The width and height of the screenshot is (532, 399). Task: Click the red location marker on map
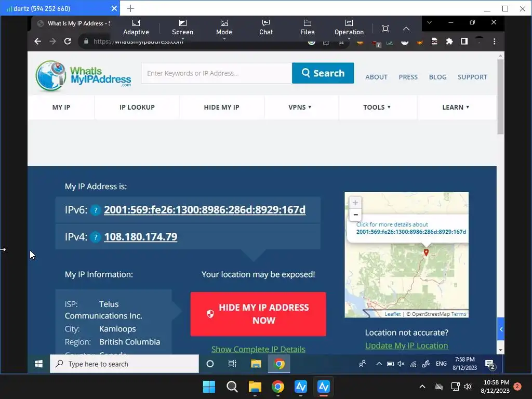(x=426, y=252)
